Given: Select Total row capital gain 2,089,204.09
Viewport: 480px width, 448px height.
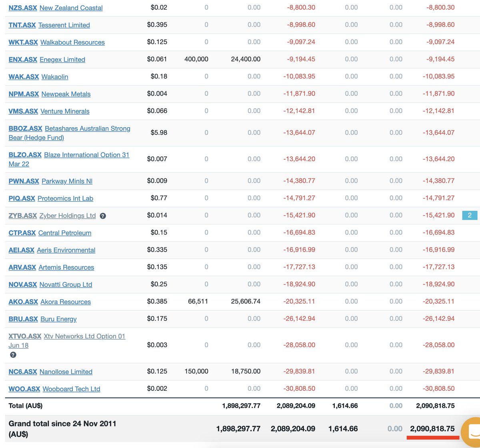Looking at the screenshot, I should (x=296, y=406).
